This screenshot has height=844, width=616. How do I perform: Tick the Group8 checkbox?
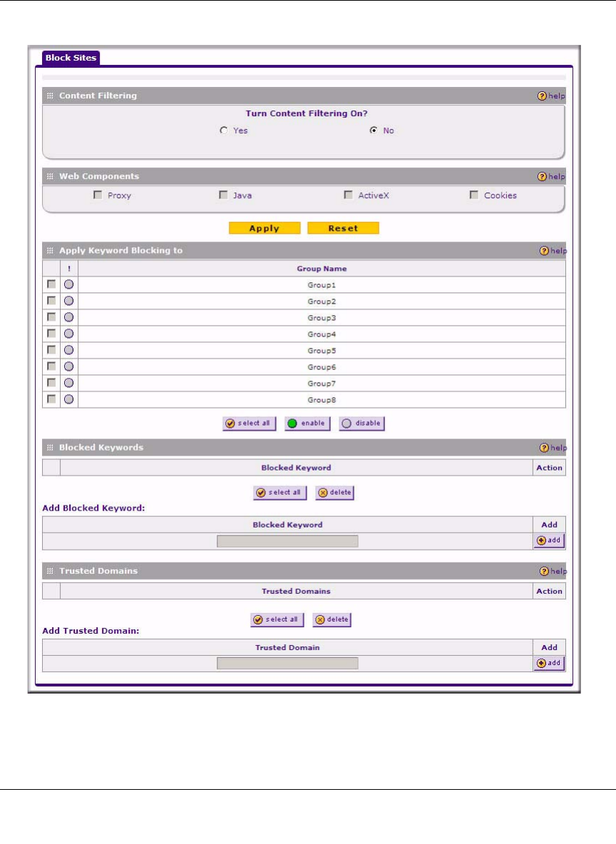coord(51,399)
